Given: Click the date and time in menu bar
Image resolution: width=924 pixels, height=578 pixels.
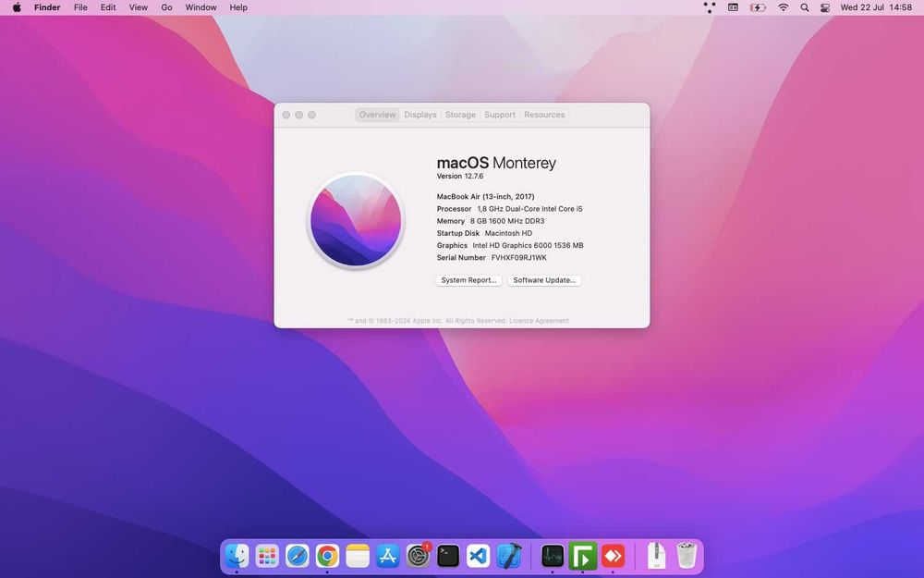Looking at the screenshot, I should coord(876,7).
